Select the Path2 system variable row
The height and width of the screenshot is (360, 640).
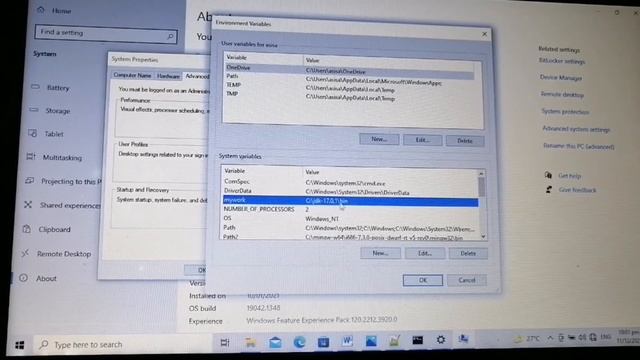[350, 237]
